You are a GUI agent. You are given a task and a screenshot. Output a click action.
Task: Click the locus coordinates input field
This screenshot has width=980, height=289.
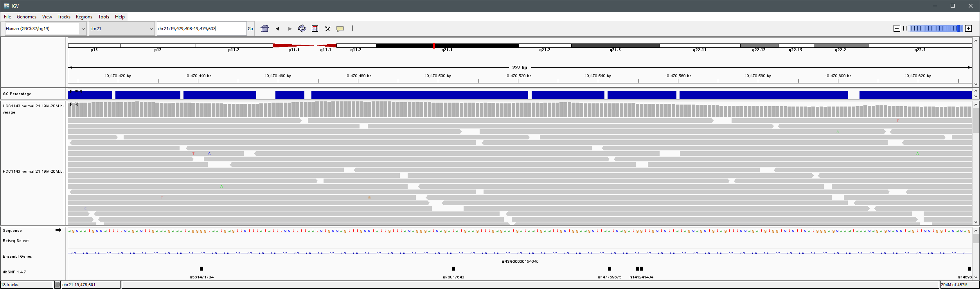(x=201, y=29)
